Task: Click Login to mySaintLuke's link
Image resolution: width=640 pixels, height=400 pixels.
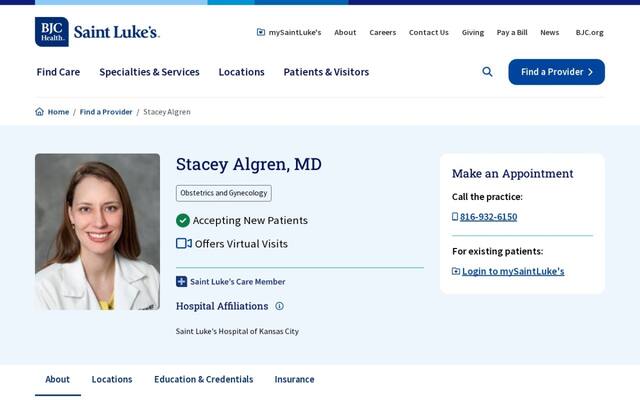Action: (x=513, y=271)
